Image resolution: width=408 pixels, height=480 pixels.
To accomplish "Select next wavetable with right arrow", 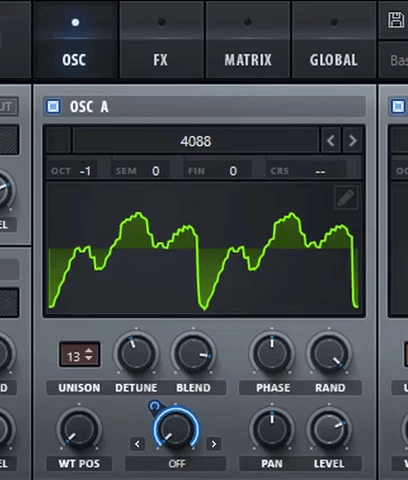I will pos(352,141).
